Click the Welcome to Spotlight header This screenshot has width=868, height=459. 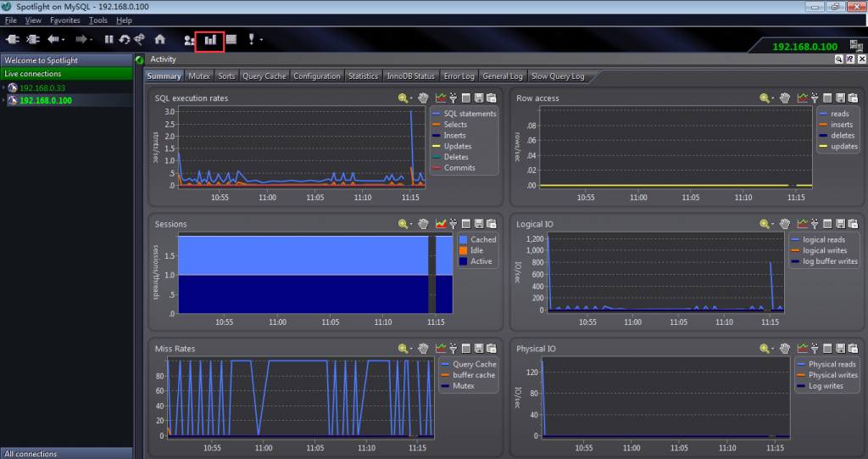66,60
